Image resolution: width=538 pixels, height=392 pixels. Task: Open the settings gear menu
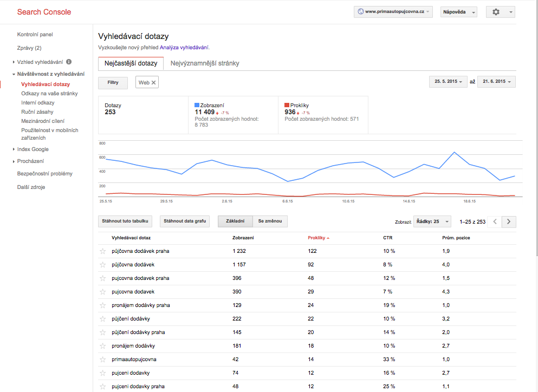pyautogui.click(x=500, y=12)
